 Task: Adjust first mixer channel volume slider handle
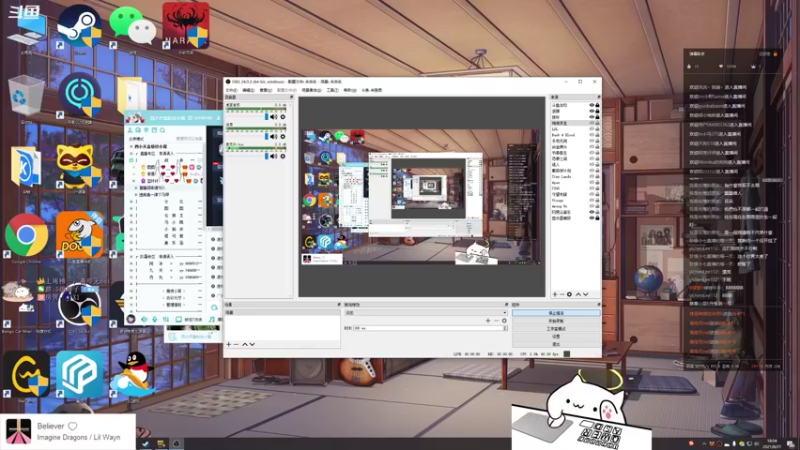[x=266, y=117]
